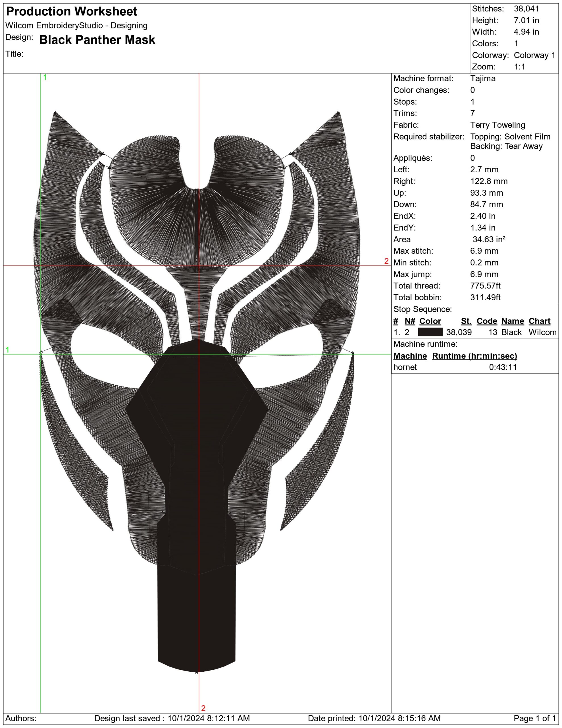Select 'Topping: Solvent Film' text
Screen dimensions: 562x728
coord(510,137)
